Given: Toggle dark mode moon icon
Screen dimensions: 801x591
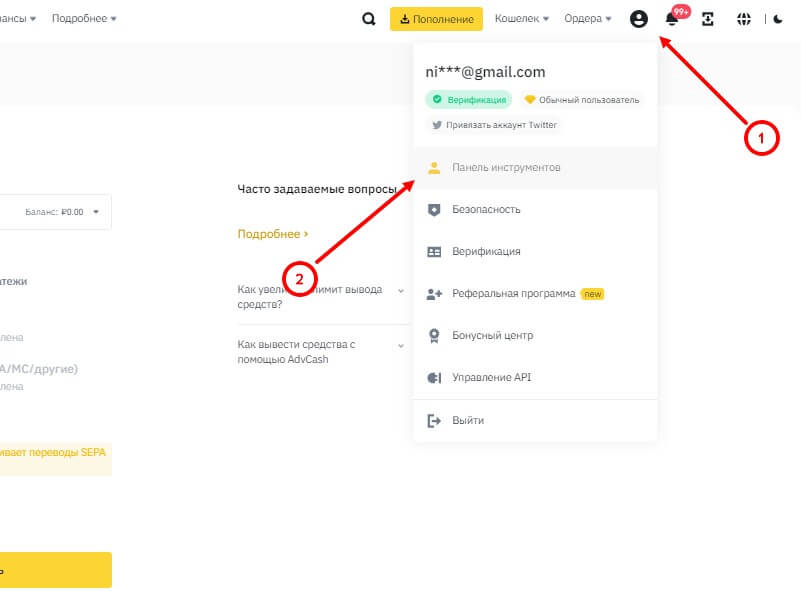Looking at the screenshot, I should click(778, 19).
